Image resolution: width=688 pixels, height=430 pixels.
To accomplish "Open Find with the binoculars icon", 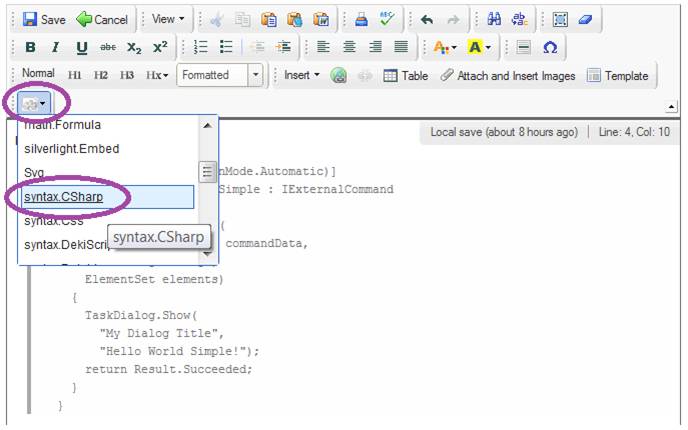I will [494, 19].
